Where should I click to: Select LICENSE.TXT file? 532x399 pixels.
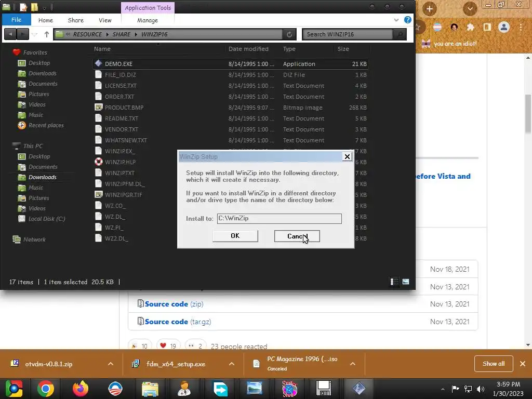pyautogui.click(x=121, y=86)
